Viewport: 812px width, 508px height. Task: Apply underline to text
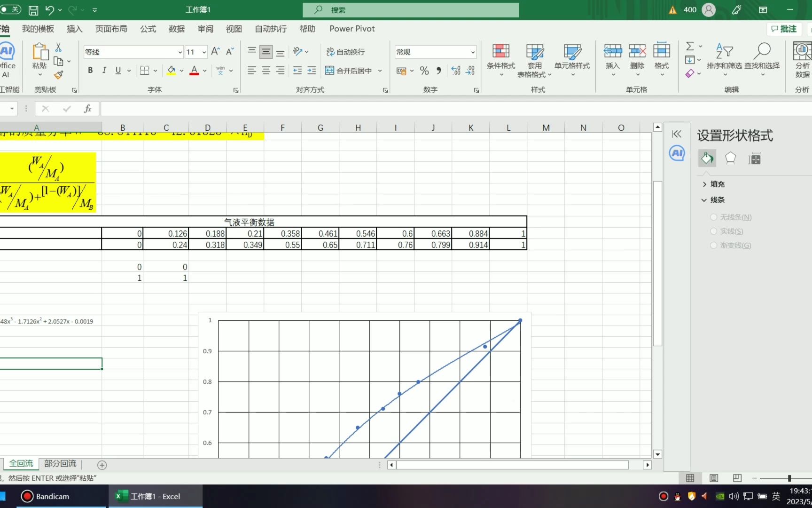click(118, 71)
